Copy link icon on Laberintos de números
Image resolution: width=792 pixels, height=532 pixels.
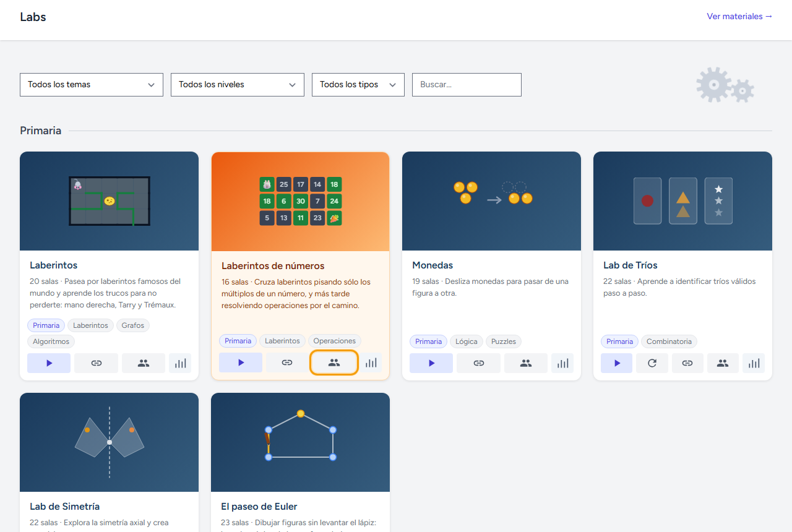point(286,363)
